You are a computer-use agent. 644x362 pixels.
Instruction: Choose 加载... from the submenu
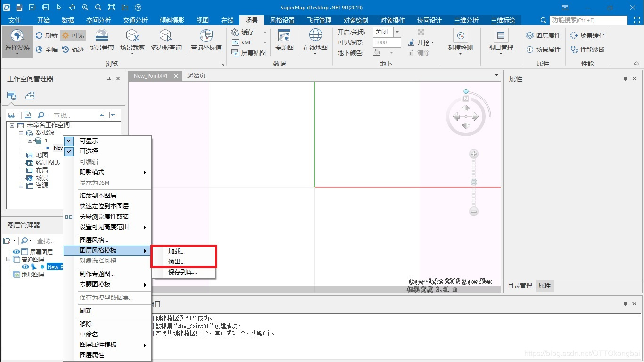176,252
